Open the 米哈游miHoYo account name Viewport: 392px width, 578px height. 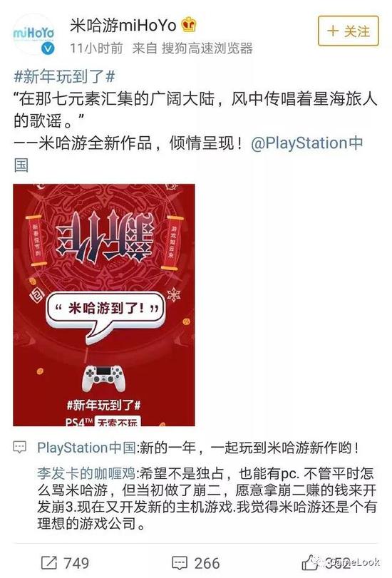click(123, 25)
